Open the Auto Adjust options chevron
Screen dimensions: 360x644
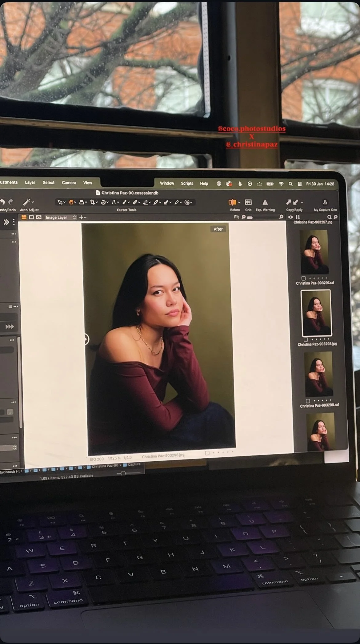(33, 202)
